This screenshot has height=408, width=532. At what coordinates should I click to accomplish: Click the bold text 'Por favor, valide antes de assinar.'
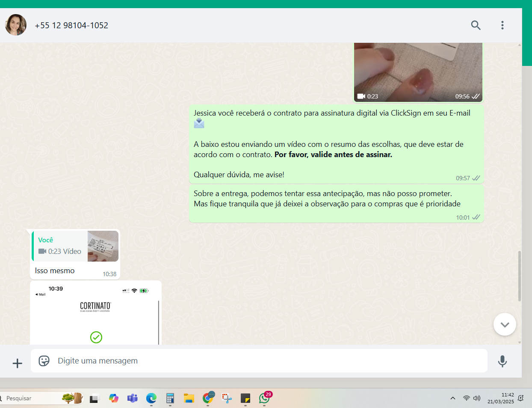point(333,155)
